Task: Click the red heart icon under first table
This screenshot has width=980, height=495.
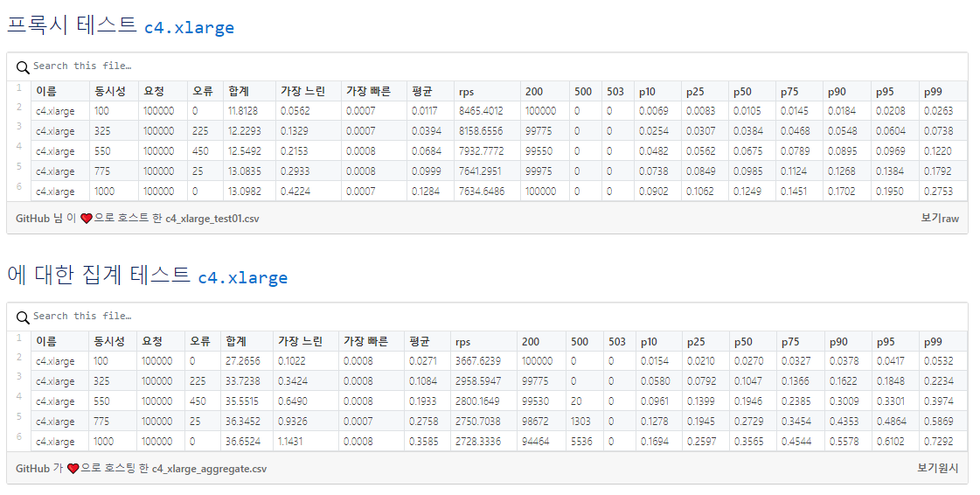Action: (87, 218)
